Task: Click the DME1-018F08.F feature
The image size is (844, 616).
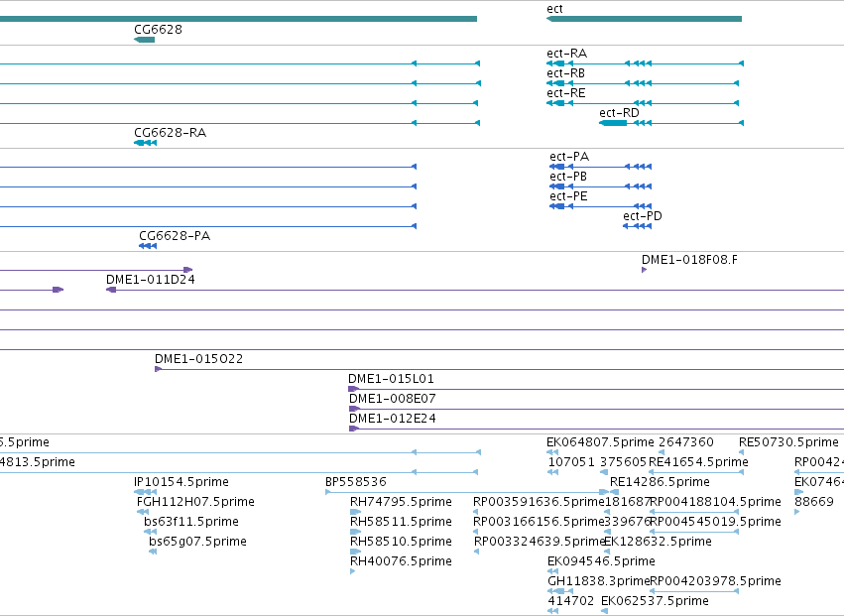Action: [645, 270]
